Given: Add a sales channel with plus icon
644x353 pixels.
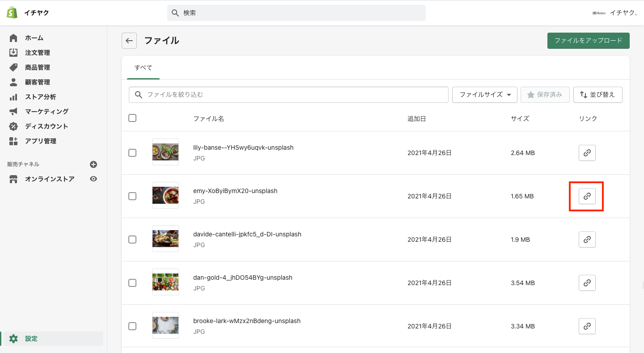Looking at the screenshot, I should [x=93, y=164].
